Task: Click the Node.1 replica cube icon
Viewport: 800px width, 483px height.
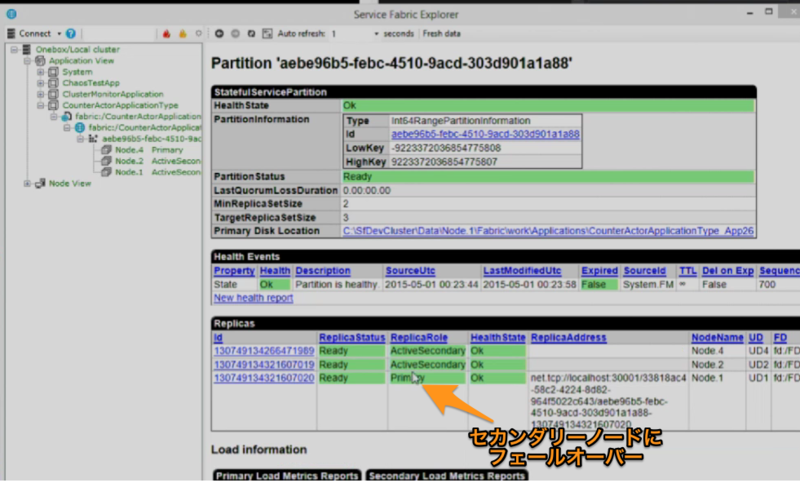Action: click(x=106, y=172)
